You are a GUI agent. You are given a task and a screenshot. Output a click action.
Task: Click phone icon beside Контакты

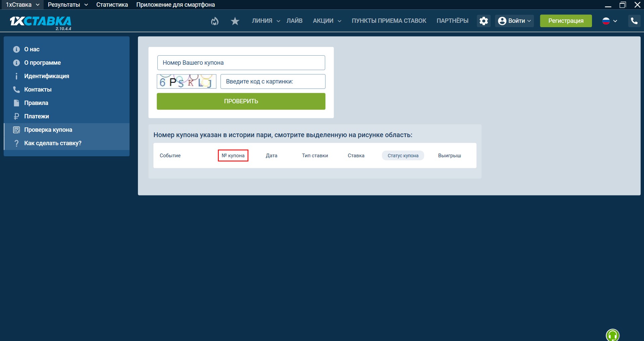tap(16, 90)
